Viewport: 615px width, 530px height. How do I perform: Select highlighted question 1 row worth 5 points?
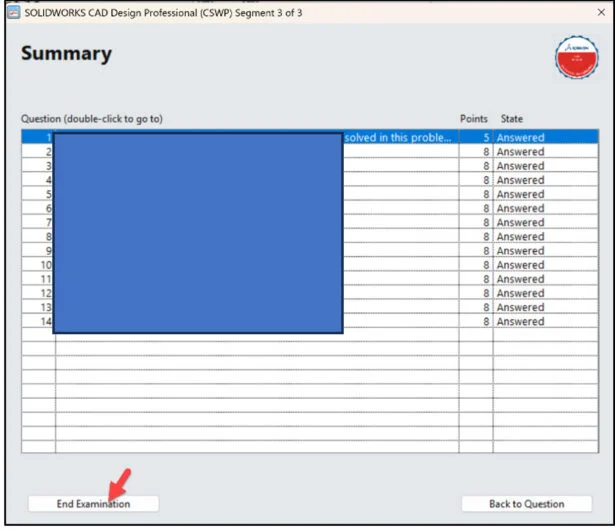pyautogui.click(x=400, y=138)
